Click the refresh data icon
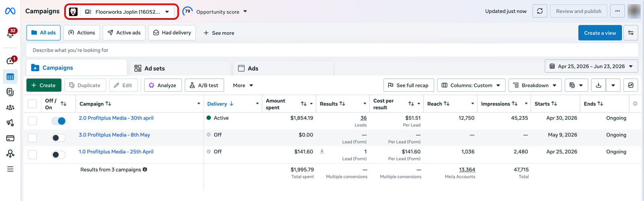This screenshot has height=201, width=644. click(540, 11)
